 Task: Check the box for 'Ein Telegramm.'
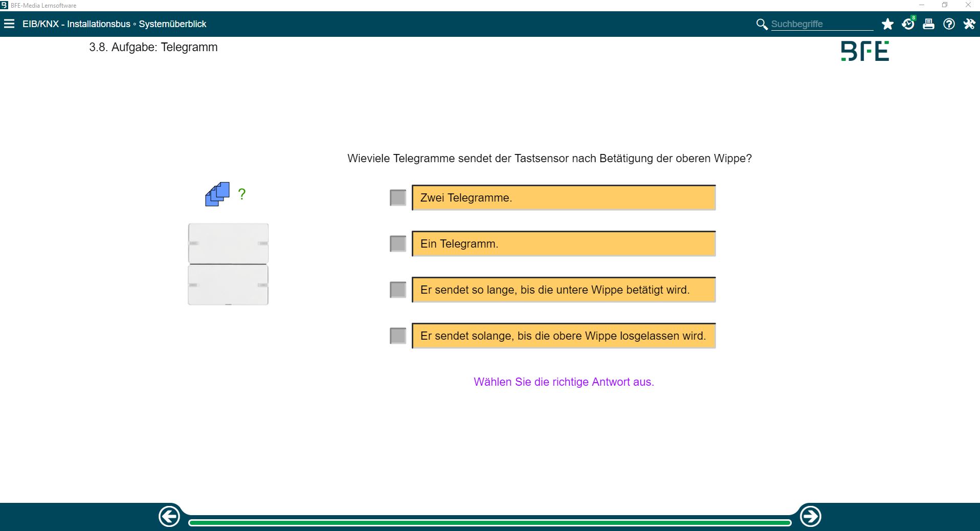[x=398, y=244]
